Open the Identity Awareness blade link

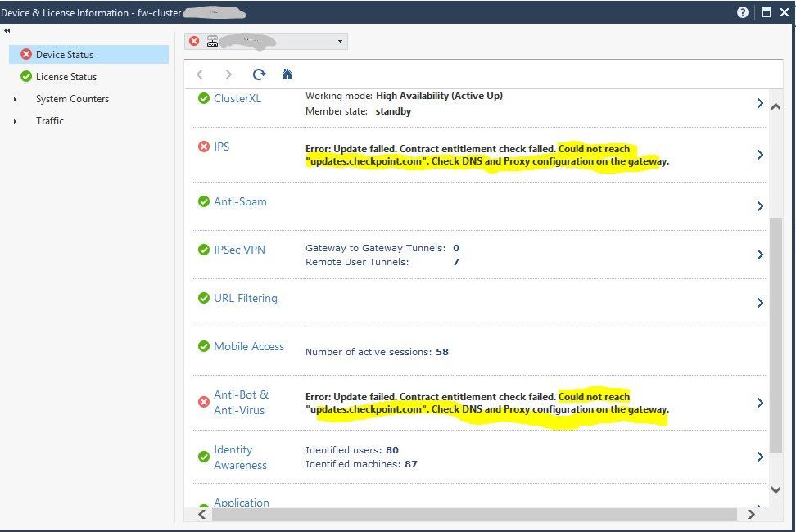[240, 457]
